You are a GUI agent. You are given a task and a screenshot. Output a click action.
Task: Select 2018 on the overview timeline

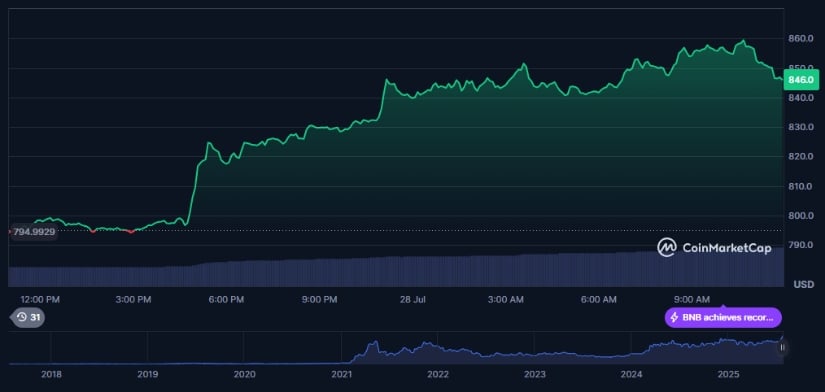tap(51, 374)
